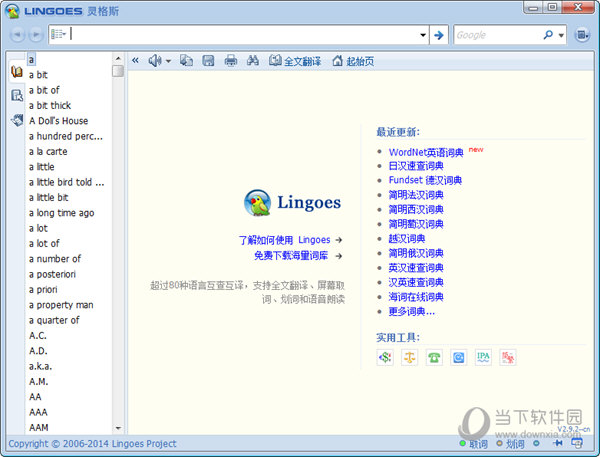Open Fundset 德汉词典 link

tap(425, 180)
